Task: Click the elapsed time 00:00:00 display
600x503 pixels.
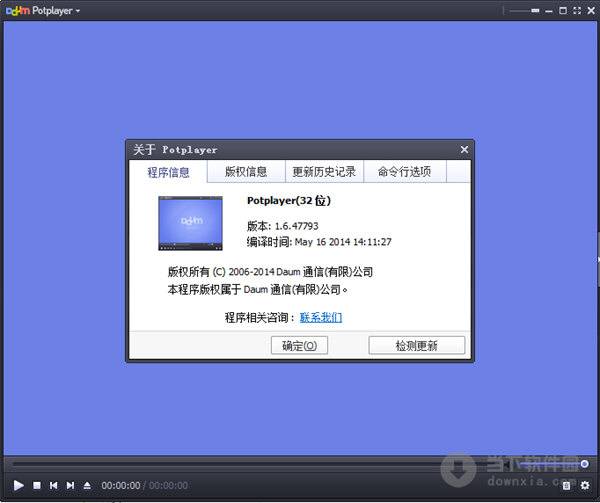Action: pos(121,486)
